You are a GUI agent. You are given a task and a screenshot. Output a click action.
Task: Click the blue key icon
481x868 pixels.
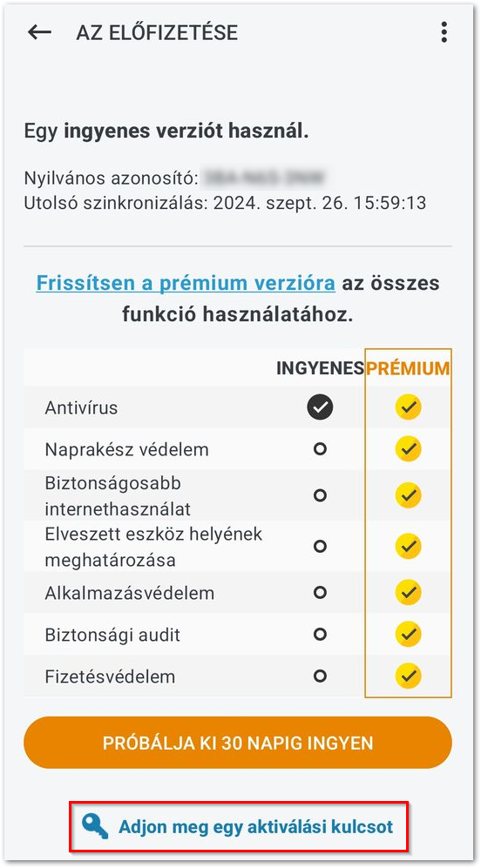pos(95,826)
